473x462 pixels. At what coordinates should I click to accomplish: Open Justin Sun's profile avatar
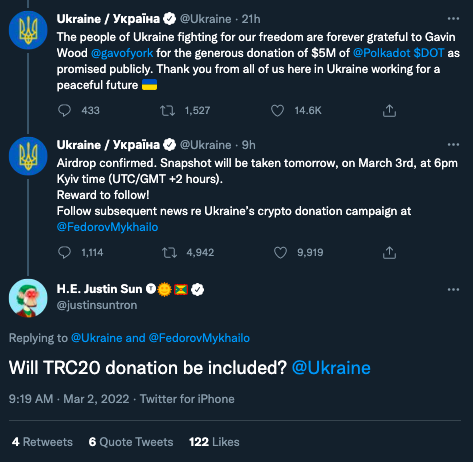(x=28, y=298)
